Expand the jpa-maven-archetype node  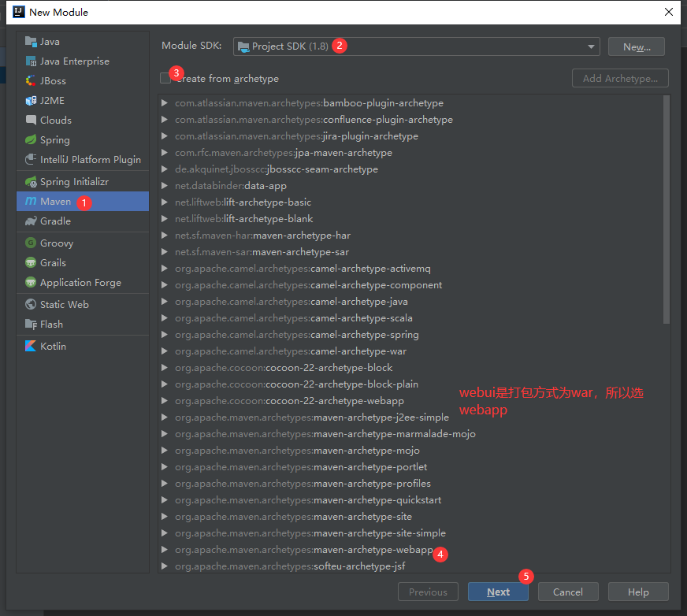click(165, 153)
